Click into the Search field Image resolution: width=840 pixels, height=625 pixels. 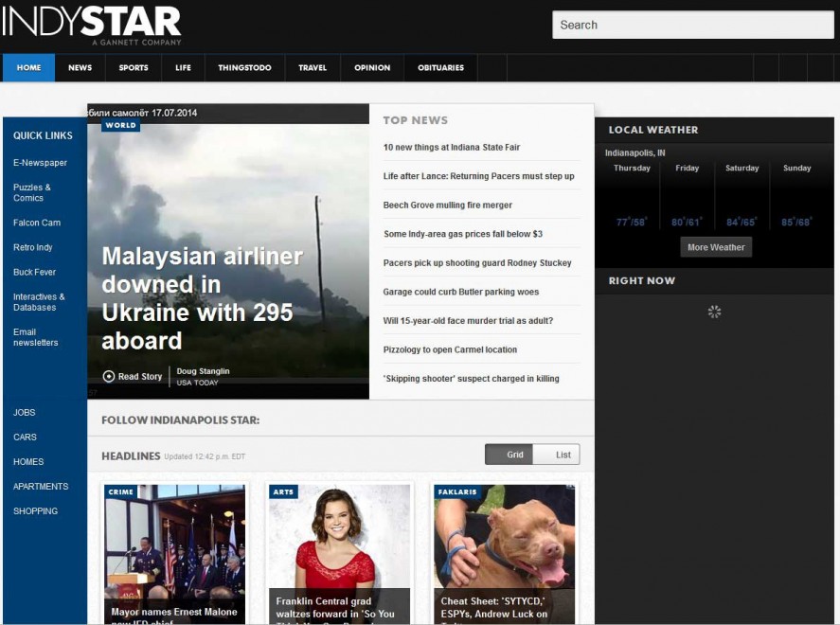[692, 25]
